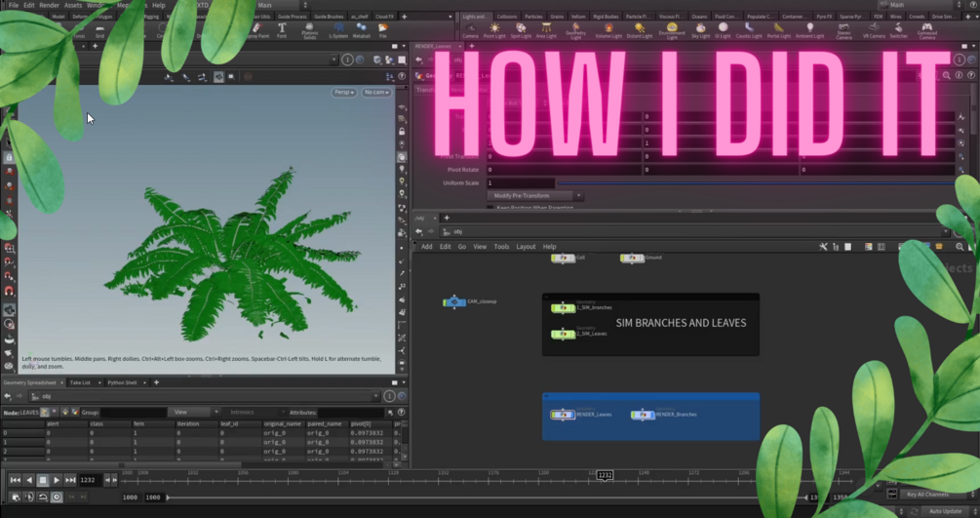Image resolution: width=980 pixels, height=518 pixels.
Task: Click the Uniform Scale value field
Action: tap(521, 182)
